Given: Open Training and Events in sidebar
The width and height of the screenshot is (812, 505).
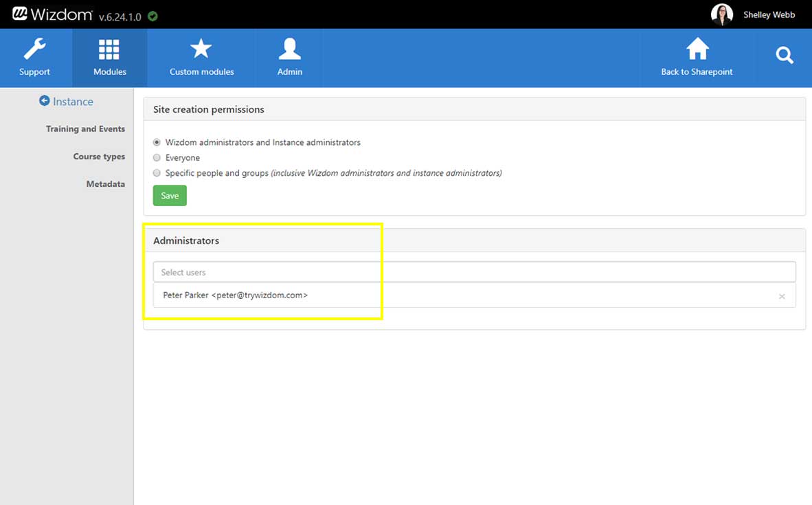Looking at the screenshot, I should [x=85, y=129].
